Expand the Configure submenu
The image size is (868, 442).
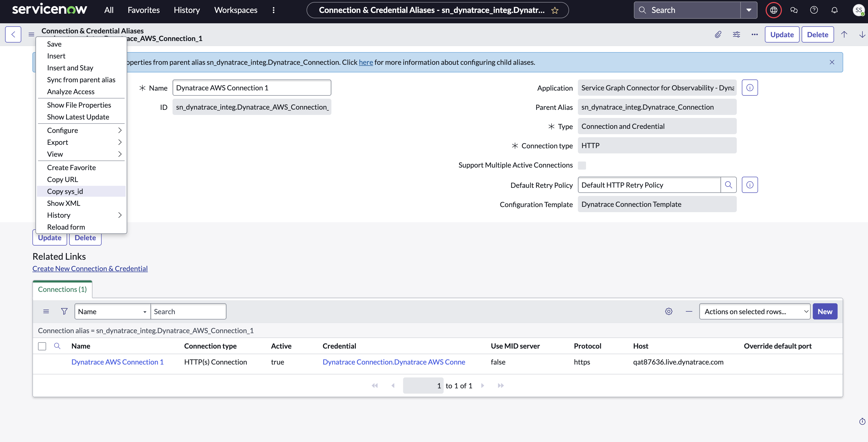(81, 130)
